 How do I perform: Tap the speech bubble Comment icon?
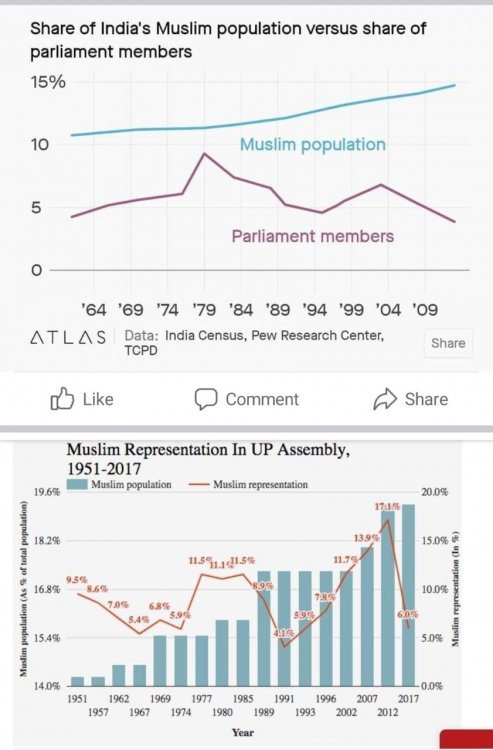tap(206, 399)
